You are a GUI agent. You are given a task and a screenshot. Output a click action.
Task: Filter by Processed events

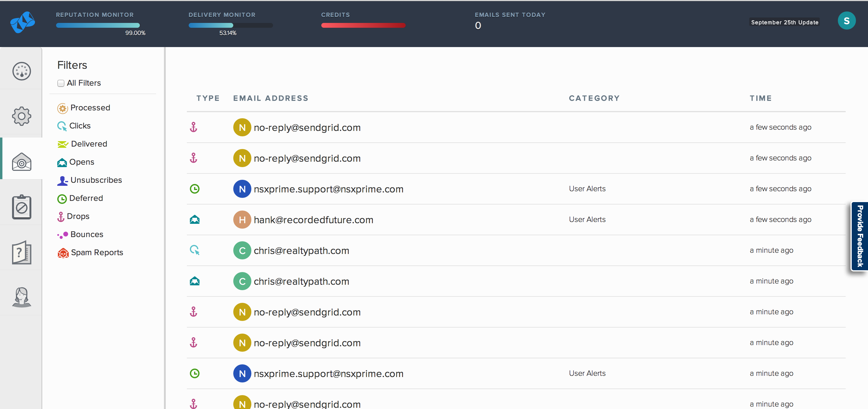(x=90, y=108)
